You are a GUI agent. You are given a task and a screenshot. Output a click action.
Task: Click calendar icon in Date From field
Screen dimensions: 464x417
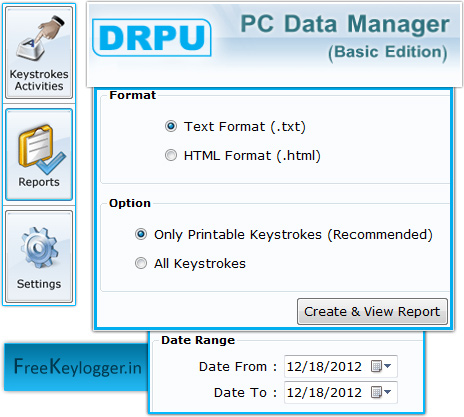pyautogui.click(x=376, y=366)
